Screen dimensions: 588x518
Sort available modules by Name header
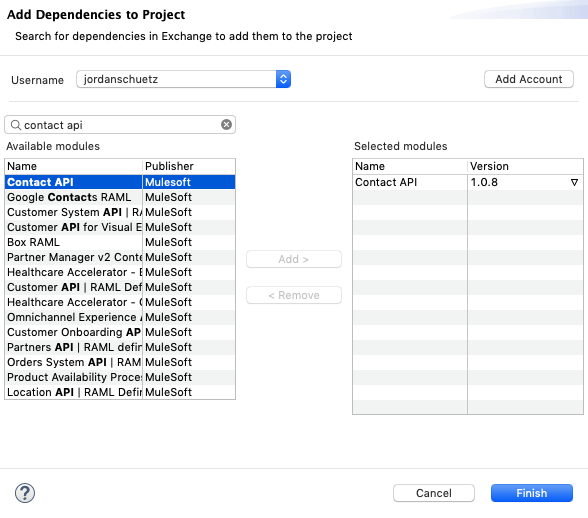74,166
